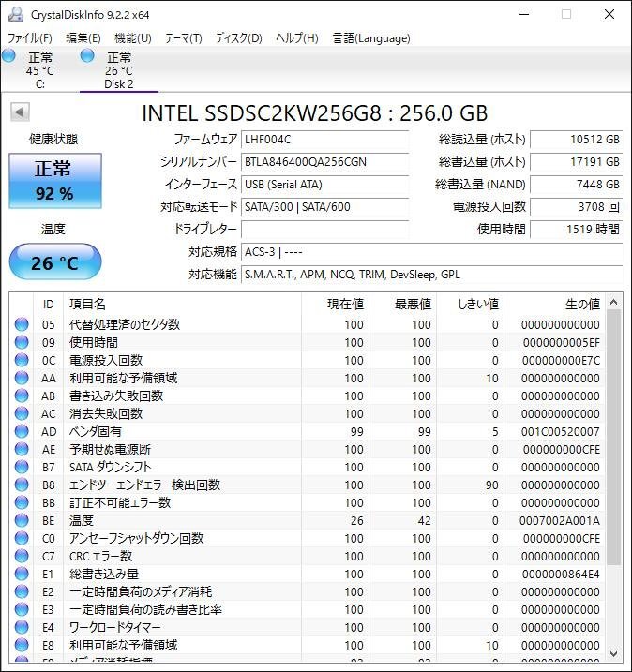
Task: Click the SMART list vertical scrollbar thumb
Action: coord(613,437)
